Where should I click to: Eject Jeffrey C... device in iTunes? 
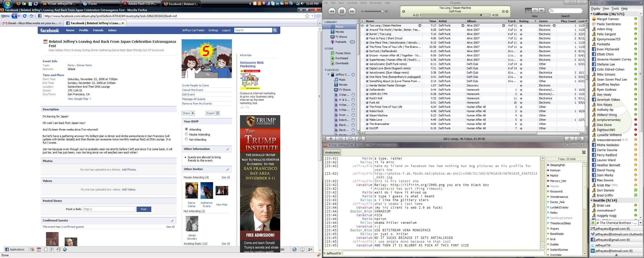pos(353,75)
